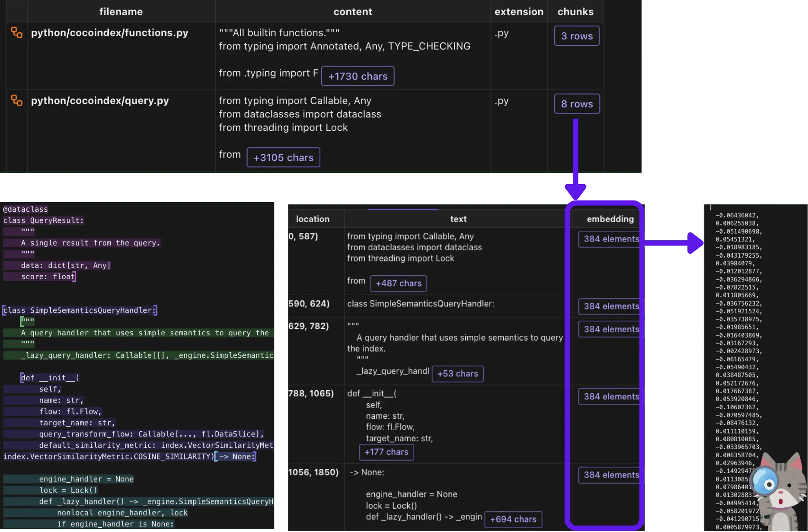Click the embedding value 0.006255038
Screen dimensions: 808x532
point(737,223)
